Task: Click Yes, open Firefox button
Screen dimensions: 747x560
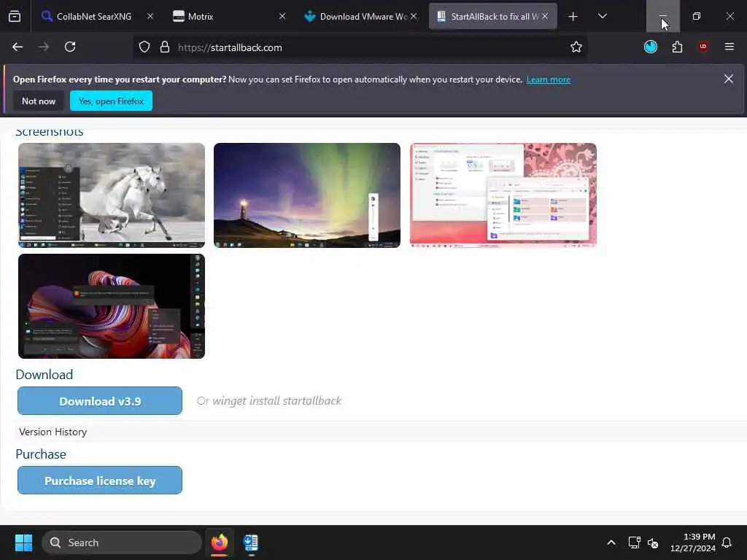Action: point(111,101)
